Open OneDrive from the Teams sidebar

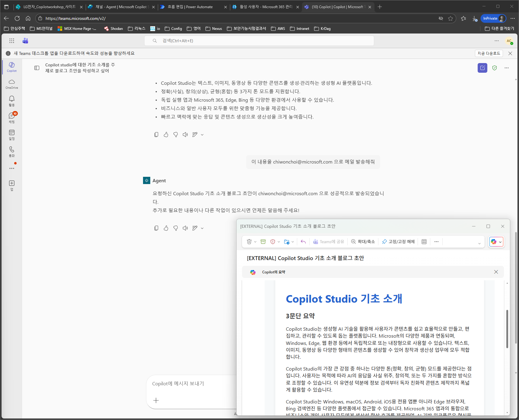[12, 84]
